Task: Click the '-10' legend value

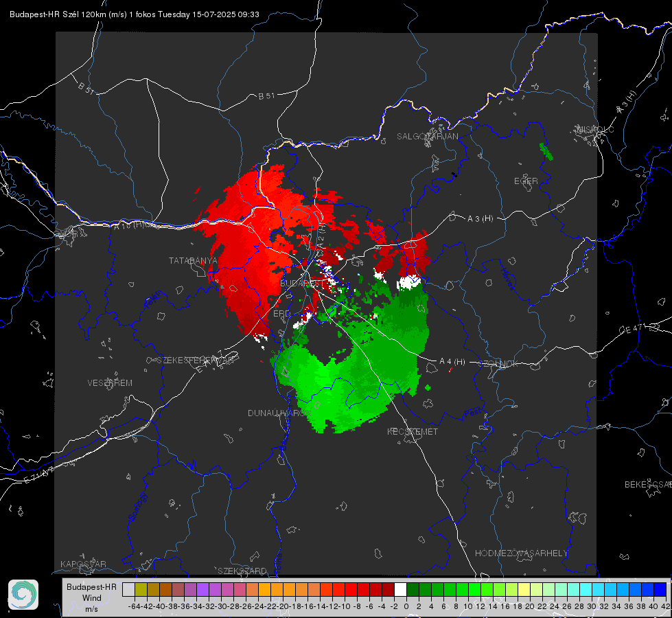Action: 345,606
